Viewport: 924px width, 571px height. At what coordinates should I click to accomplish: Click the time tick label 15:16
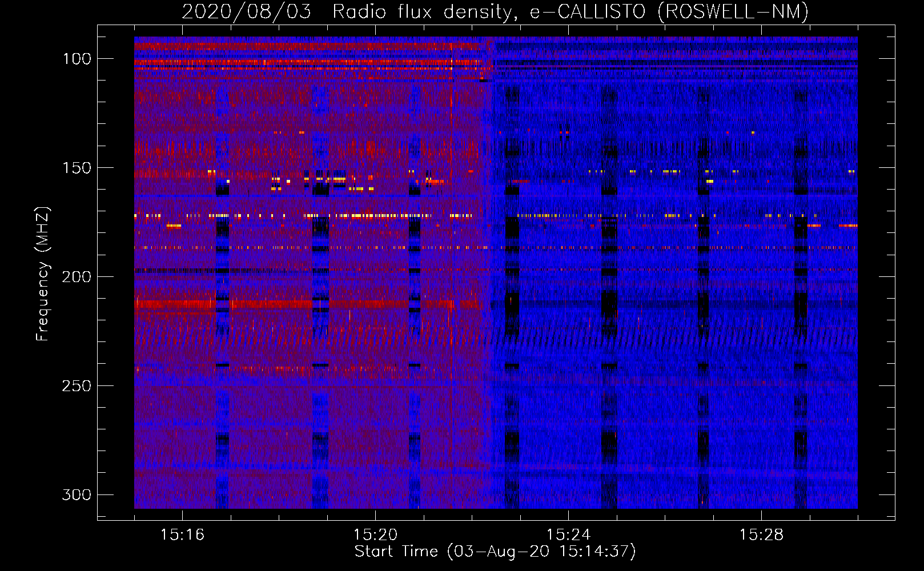[182, 534]
